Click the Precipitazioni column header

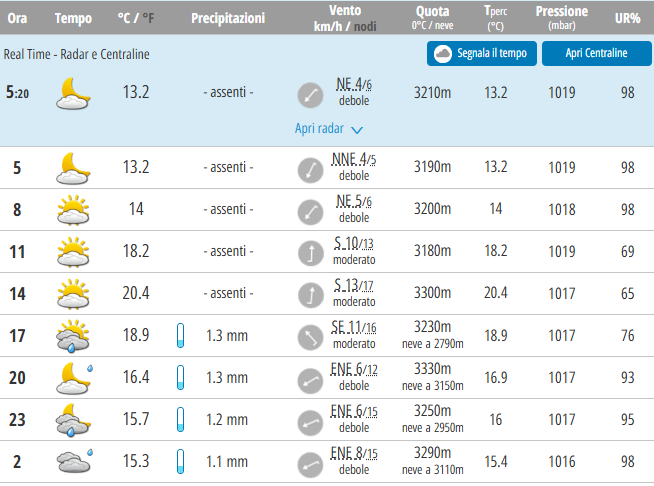(228, 19)
